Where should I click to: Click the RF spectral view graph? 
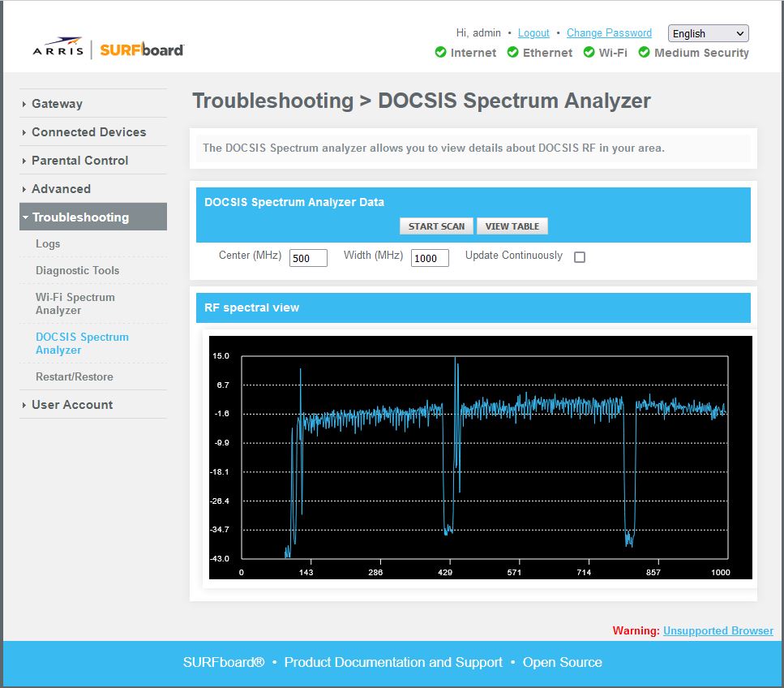481,458
